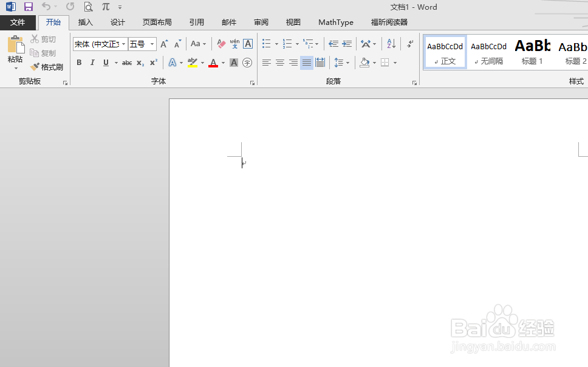
Task: Switch to the 插入 tab
Action: click(86, 22)
